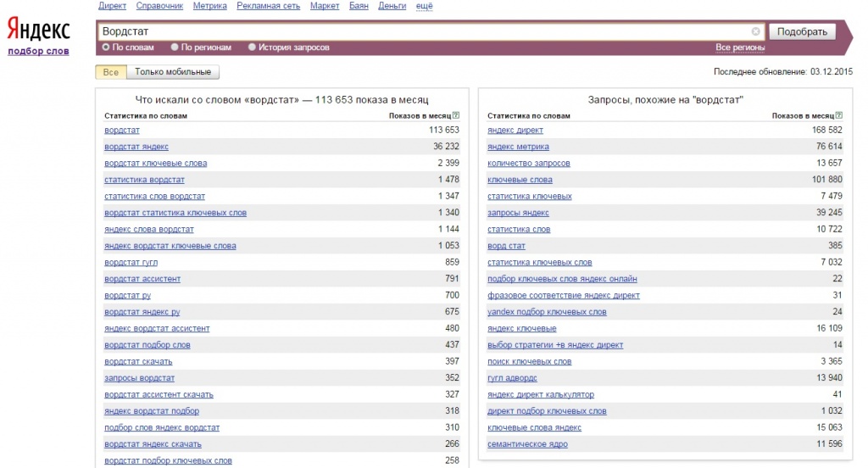The image size is (868, 468).
Task: Open the 'яндекс директ калькулятор' link
Action: click(x=541, y=395)
